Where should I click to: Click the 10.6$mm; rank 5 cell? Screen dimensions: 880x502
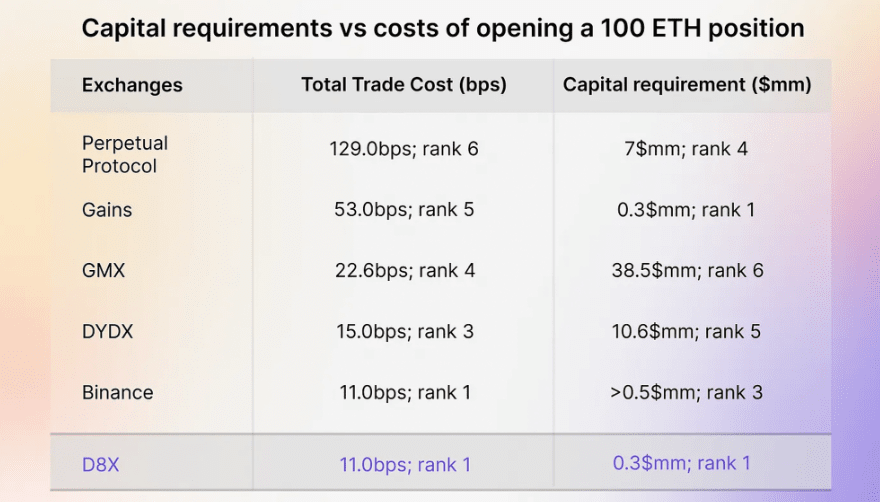pos(686,331)
